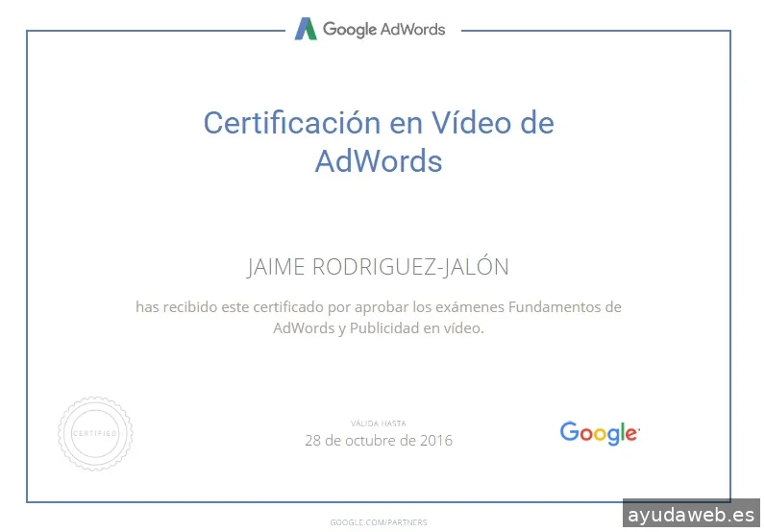Click the 'VÁLIDA HASTA' label

tap(379, 423)
